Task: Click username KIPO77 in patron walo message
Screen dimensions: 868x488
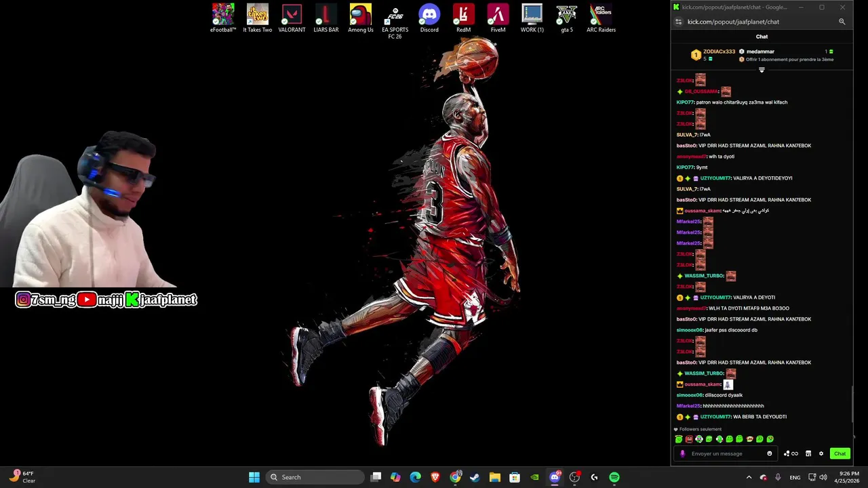Action: 685,102
